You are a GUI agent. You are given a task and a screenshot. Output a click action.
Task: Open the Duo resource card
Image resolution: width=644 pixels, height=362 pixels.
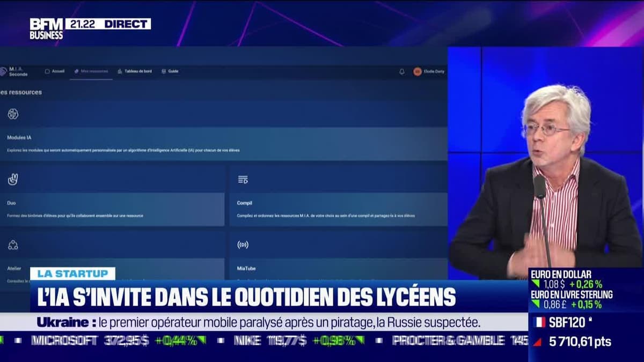point(112,209)
